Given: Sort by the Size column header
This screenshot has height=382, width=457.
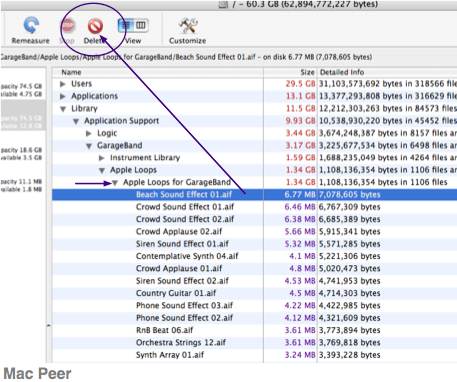Looking at the screenshot, I should pyautogui.click(x=290, y=72).
